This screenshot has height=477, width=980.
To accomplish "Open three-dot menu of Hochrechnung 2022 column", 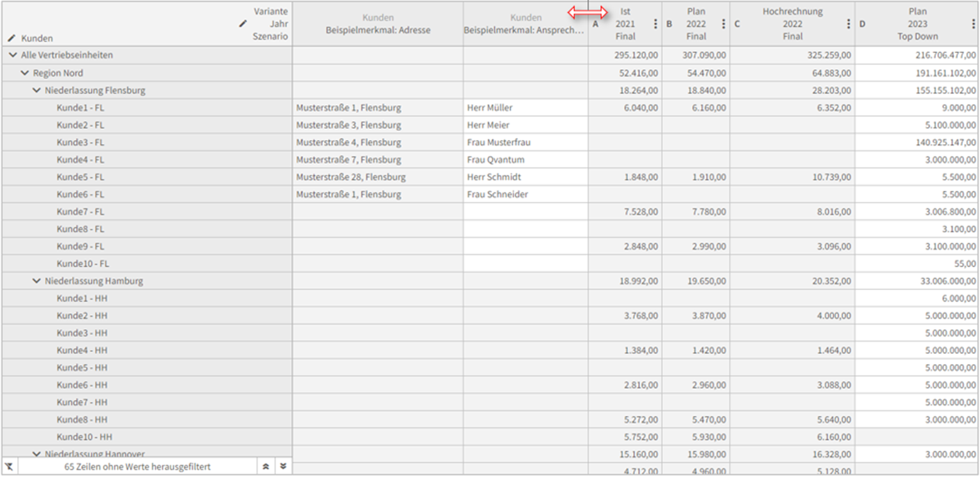I will (x=849, y=24).
